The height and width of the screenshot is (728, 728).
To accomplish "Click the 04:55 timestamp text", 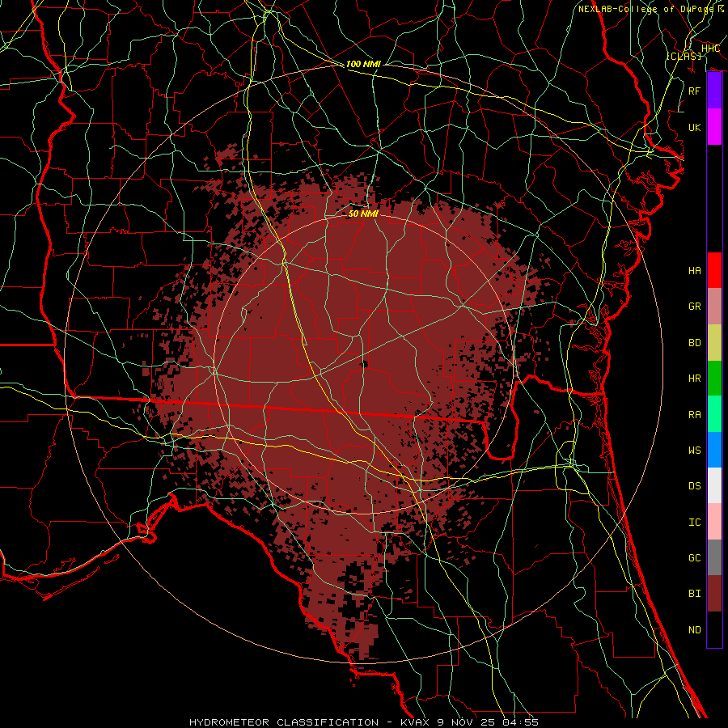I will coord(518,722).
